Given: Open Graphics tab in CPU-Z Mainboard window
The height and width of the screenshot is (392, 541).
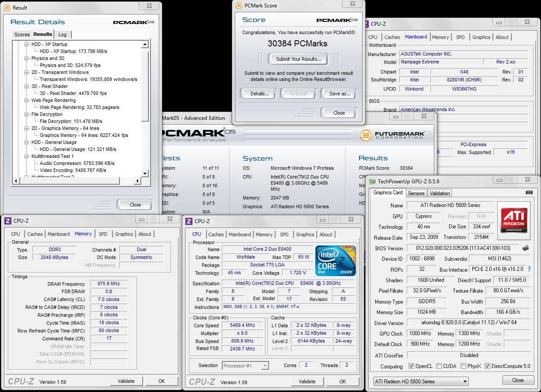Looking at the screenshot, I should point(481,37).
